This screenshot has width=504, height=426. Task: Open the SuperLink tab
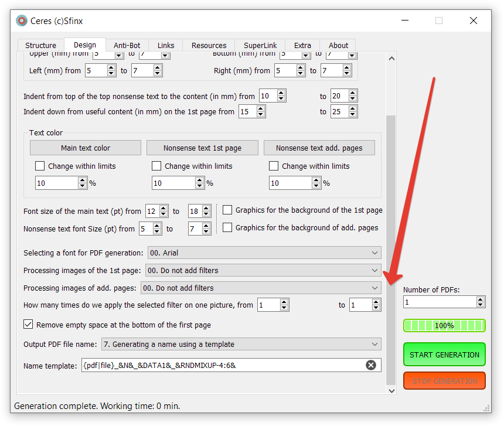pos(261,45)
